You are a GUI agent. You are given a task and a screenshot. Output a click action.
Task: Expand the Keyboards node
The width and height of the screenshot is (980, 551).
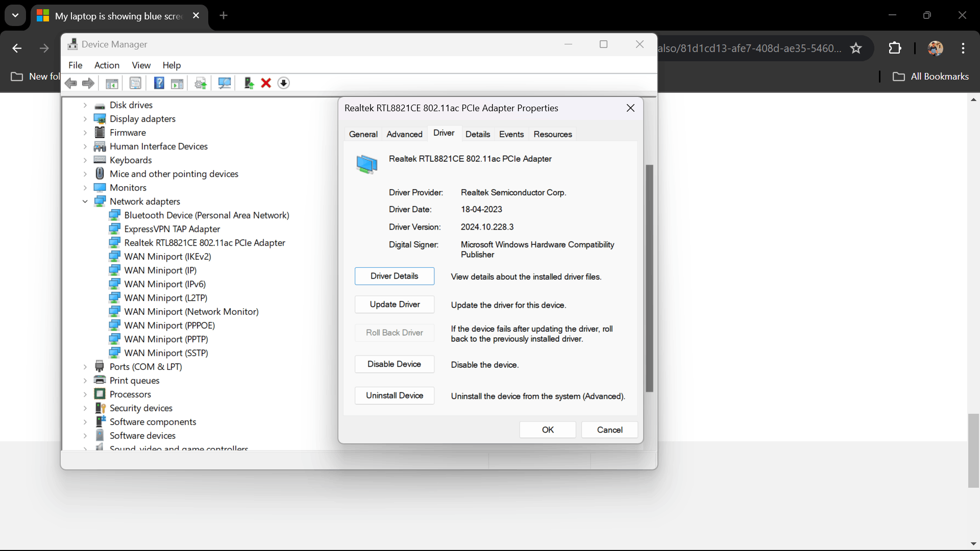click(85, 160)
